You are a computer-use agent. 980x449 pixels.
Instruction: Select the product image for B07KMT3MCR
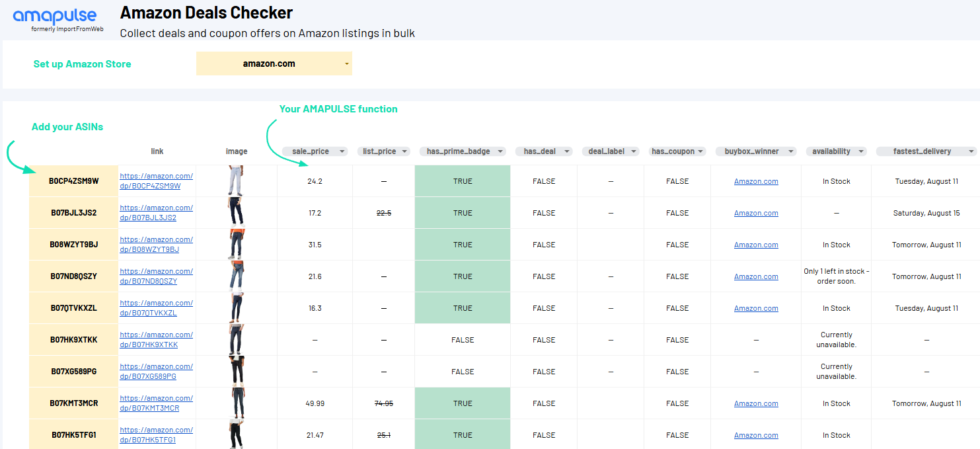tap(237, 403)
